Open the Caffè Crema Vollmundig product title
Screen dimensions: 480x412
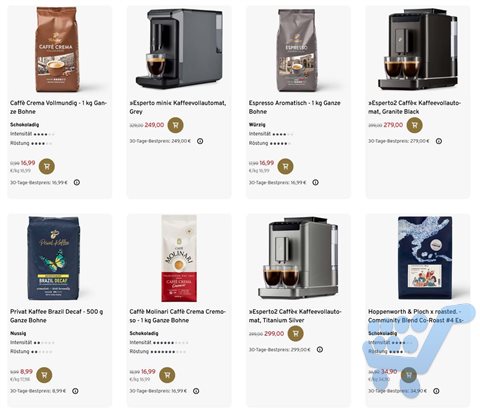(x=58, y=107)
